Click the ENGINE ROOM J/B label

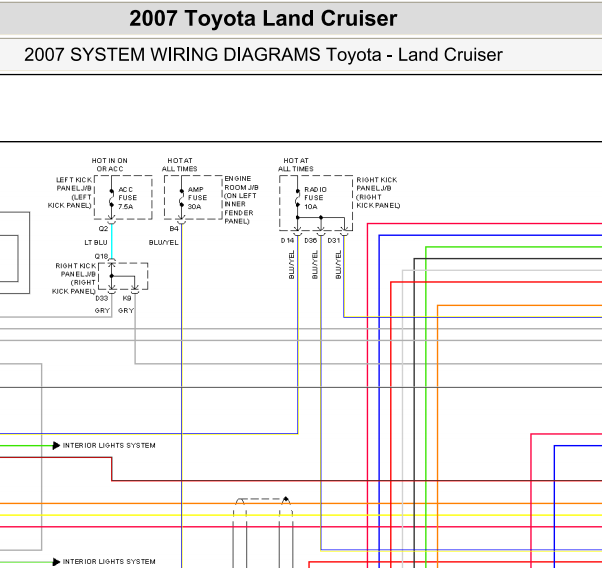point(241,200)
